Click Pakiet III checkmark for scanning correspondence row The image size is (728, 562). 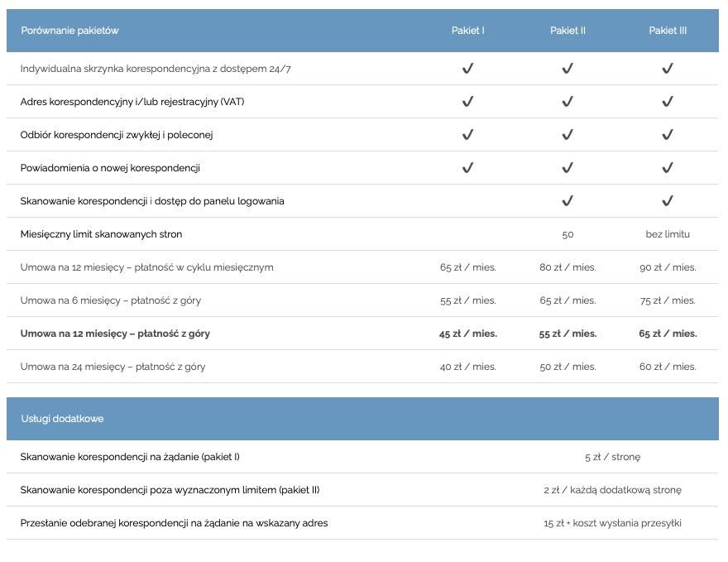coord(668,201)
